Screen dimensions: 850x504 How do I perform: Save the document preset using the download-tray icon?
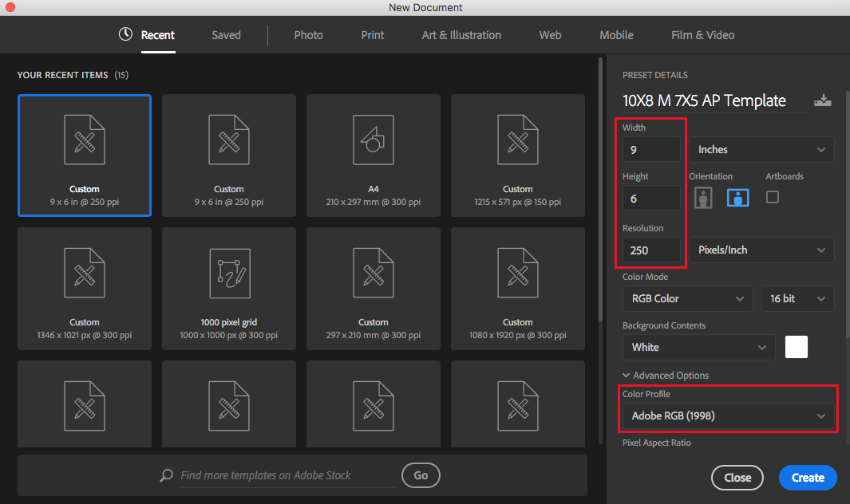(x=822, y=100)
